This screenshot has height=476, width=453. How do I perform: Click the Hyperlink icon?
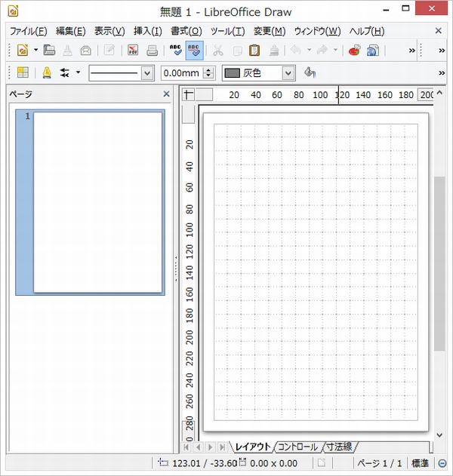[x=373, y=50]
